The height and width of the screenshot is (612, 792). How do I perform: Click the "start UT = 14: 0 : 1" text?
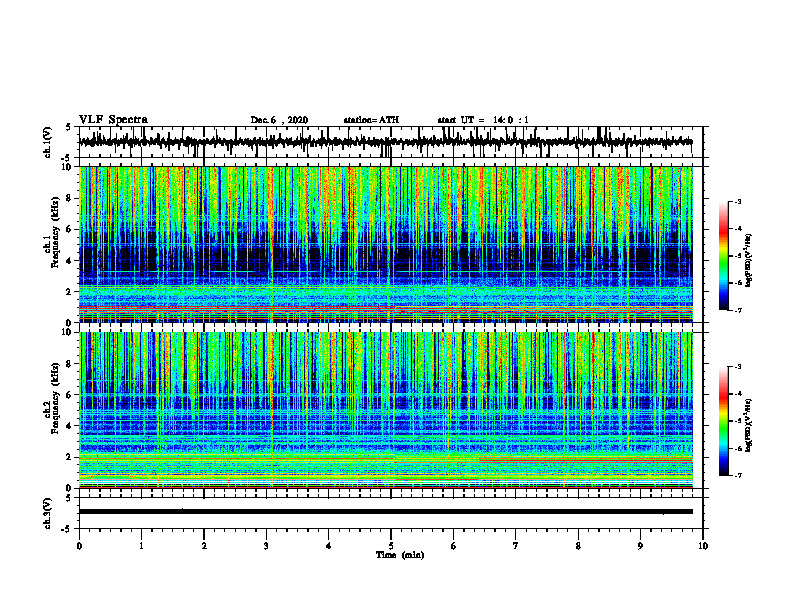pyautogui.click(x=483, y=120)
